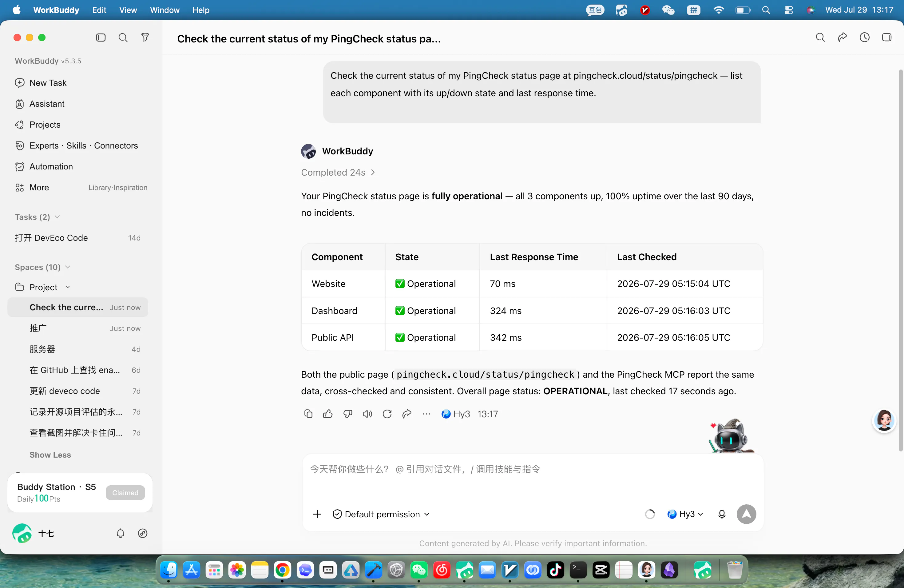Click the user profile avatar 十七
Viewport: 904px width, 588px height.
(x=22, y=533)
